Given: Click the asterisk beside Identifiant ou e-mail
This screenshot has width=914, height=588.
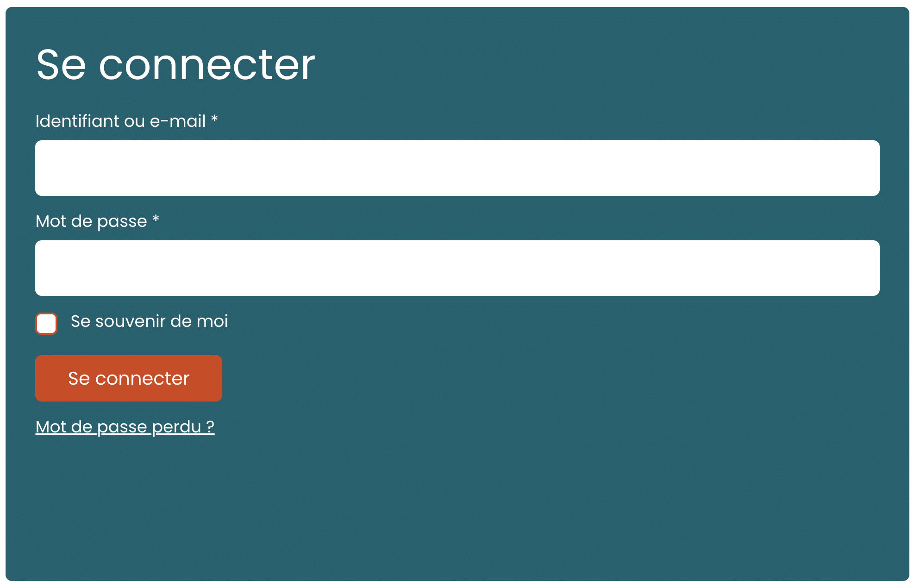Looking at the screenshot, I should (214, 119).
